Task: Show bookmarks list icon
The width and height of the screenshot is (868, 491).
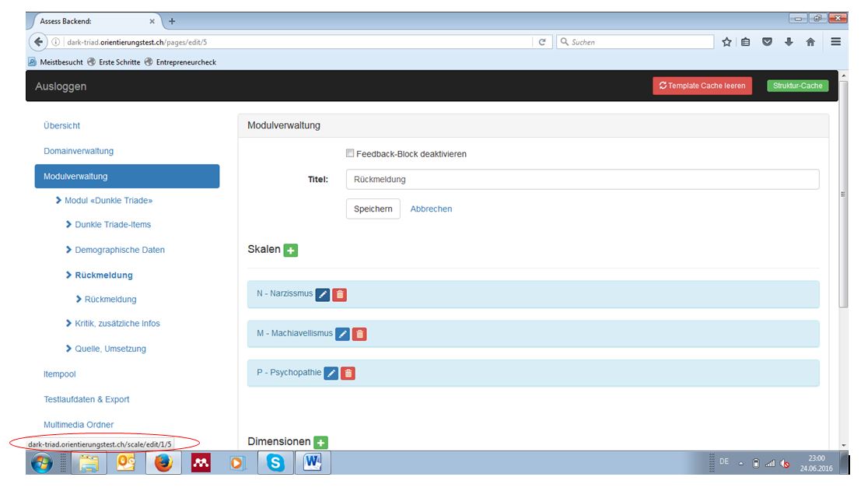Action: (746, 42)
